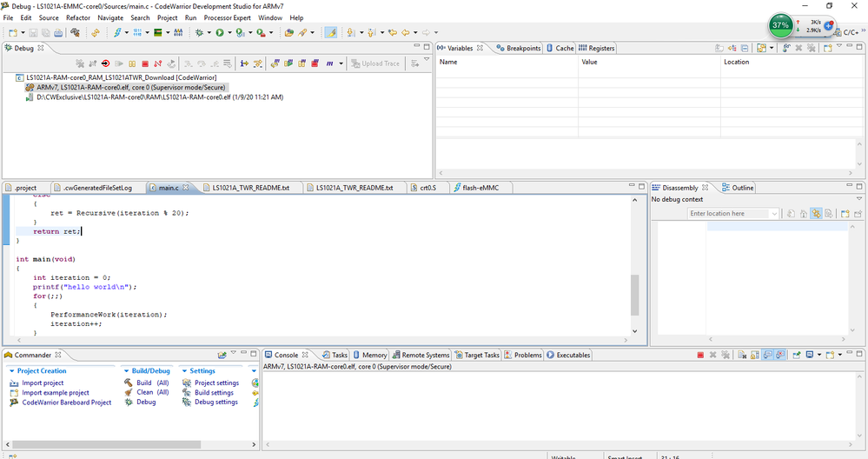The image size is (868, 459).
Task: Close the main.c editor tab
Action: click(x=185, y=188)
